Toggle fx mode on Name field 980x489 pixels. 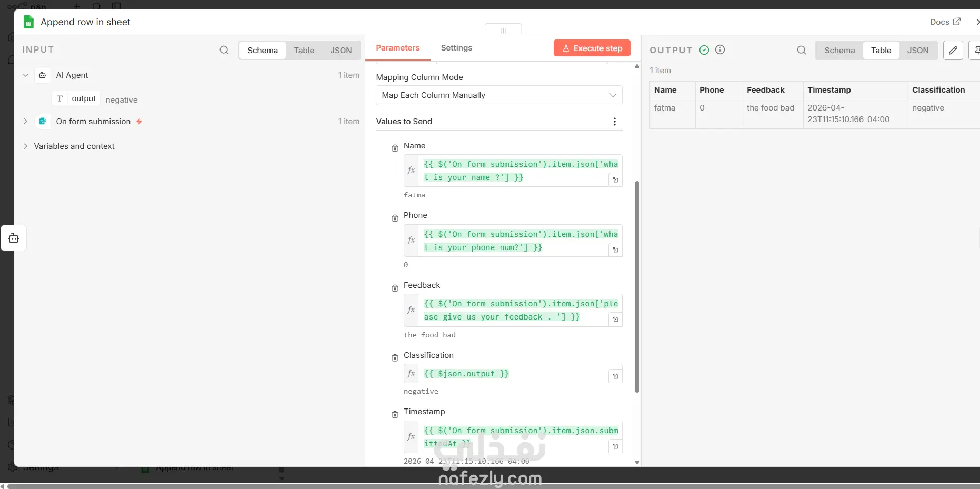(x=411, y=170)
